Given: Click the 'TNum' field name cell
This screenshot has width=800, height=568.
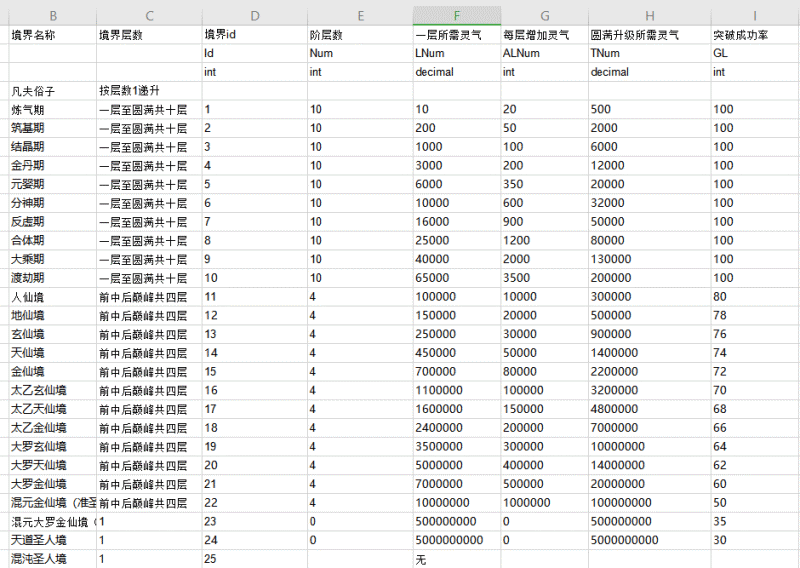Looking at the screenshot, I should pos(649,54).
